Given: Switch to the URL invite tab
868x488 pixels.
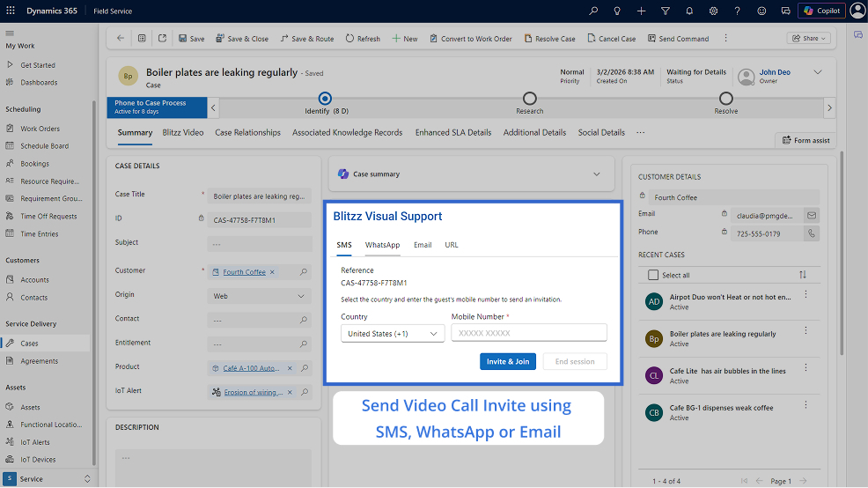Looking at the screenshot, I should (x=451, y=245).
